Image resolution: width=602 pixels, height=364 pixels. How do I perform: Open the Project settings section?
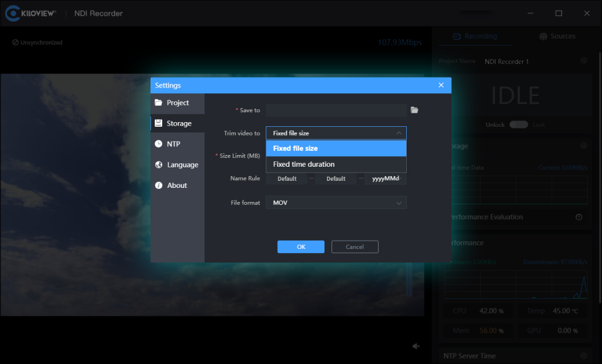coord(178,103)
